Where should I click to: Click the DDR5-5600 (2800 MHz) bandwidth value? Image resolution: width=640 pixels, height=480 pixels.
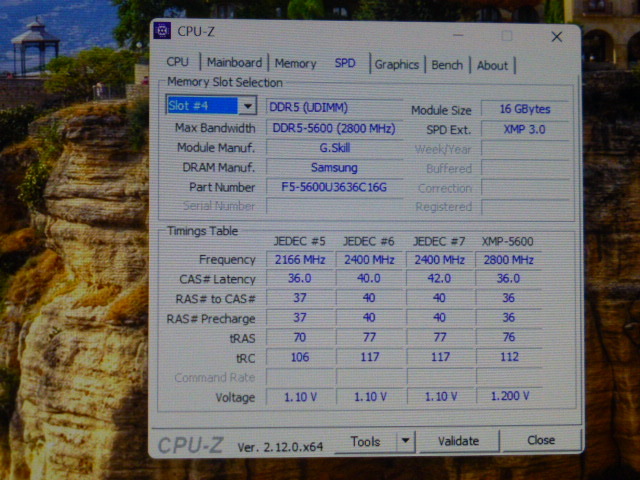coord(334,129)
